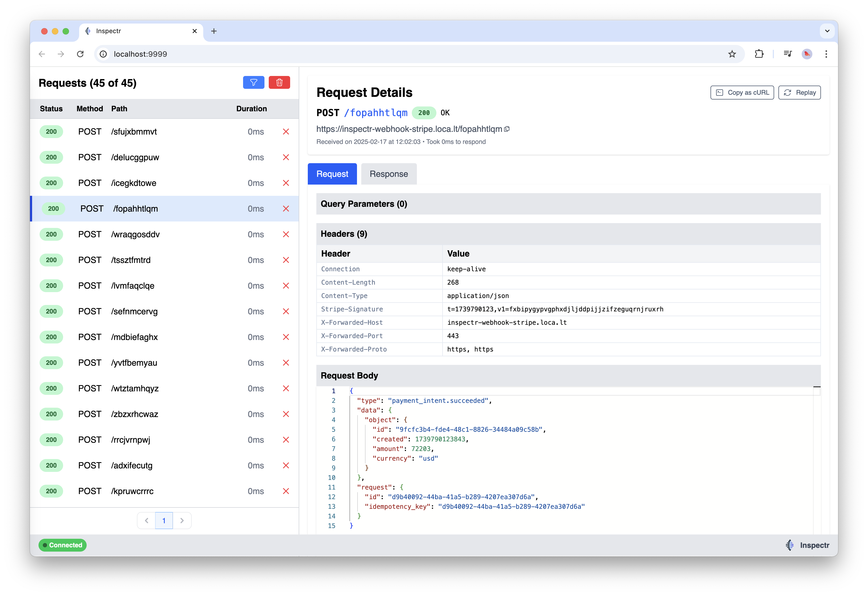Open tab search dropdown chevron
Viewport: 868px width, 596px height.
point(827,31)
